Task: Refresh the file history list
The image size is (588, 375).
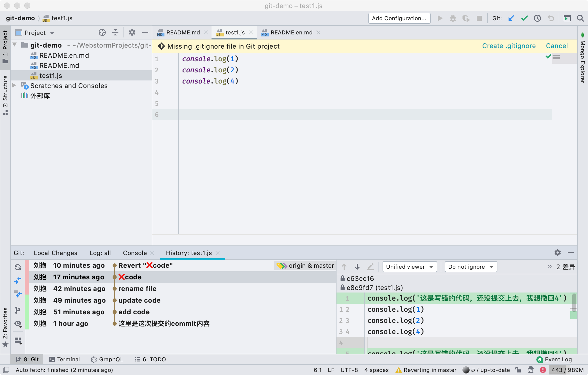Action: [18, 267]
